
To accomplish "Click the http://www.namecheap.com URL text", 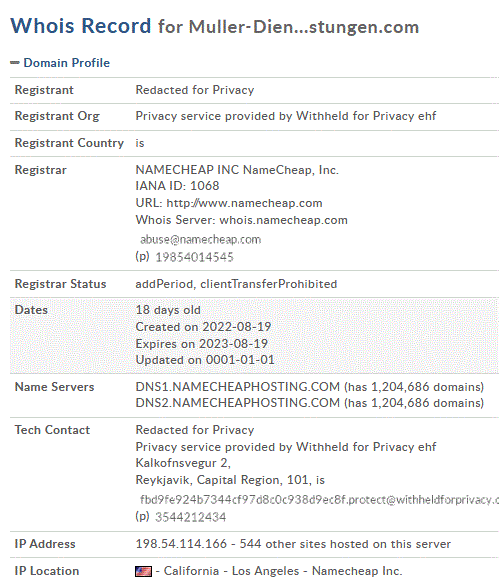I will pos(244,203).
